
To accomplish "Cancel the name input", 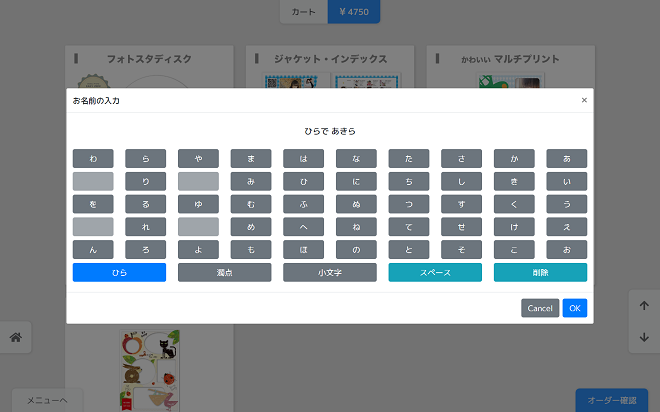I will pos(540,308).
